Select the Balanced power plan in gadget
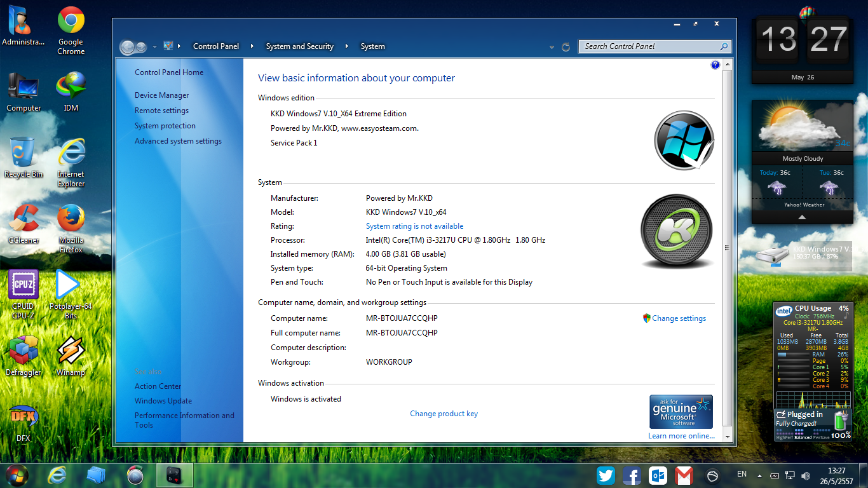 [x=803, y=437]
